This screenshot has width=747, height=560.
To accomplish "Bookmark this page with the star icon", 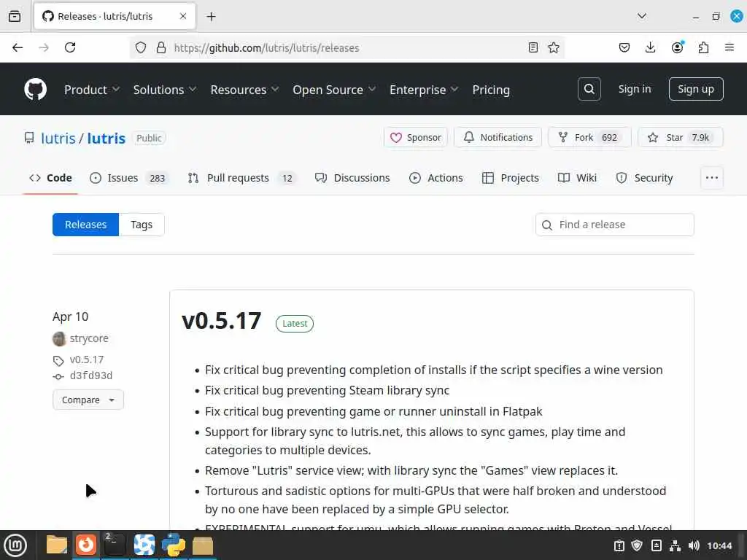I will pos(554,47).
